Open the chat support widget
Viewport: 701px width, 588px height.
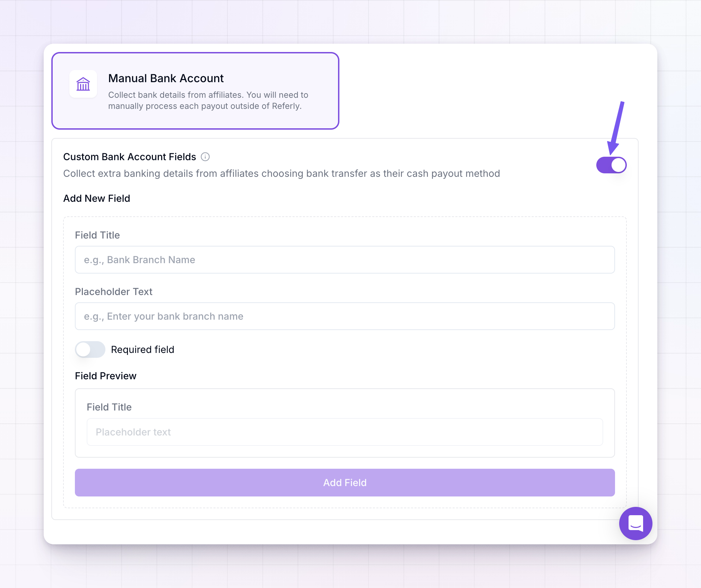(x=636, y=523)
